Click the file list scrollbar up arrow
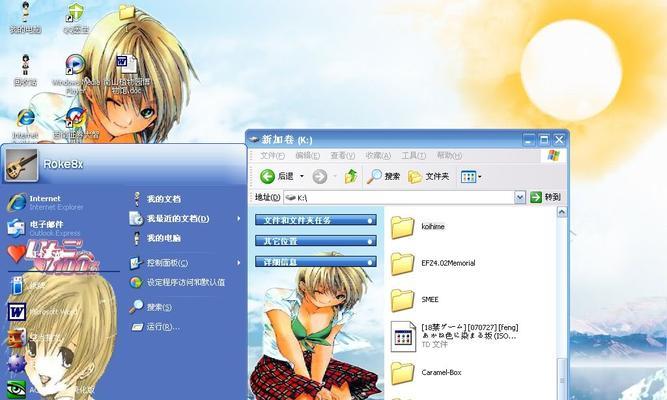The width and height of the screenshot is (667, 400). coord(562,212)
